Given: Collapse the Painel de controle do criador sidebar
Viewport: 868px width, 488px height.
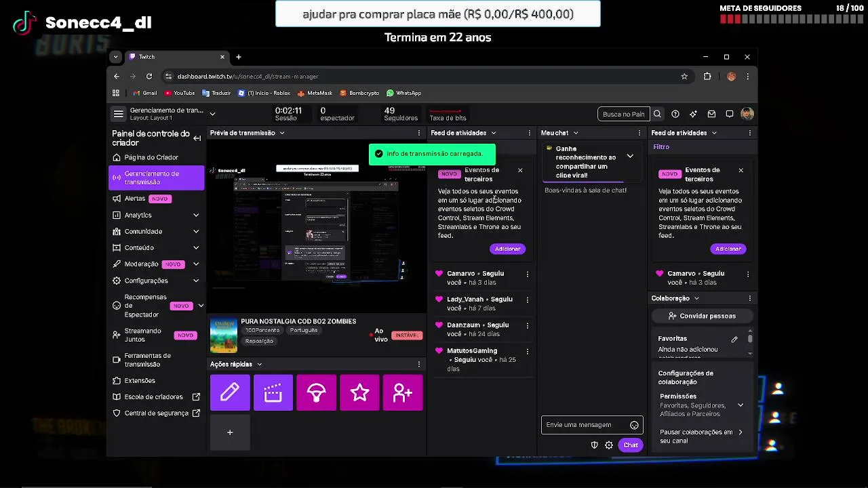Looking at the screenshot, I should click(x=197, y=138).
